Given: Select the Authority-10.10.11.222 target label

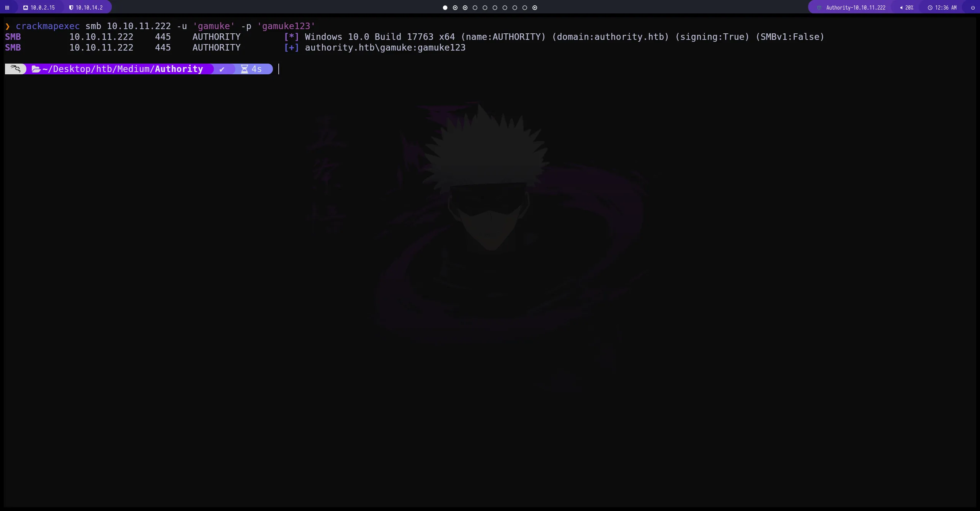Looking at the screenshot, I should [855, 7].
